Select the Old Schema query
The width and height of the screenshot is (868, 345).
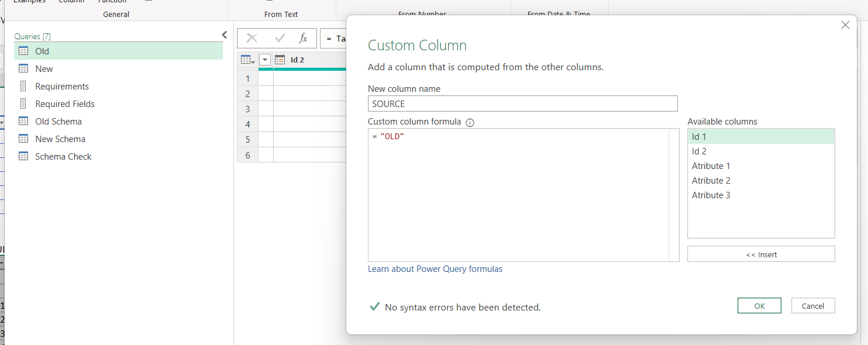58,121
